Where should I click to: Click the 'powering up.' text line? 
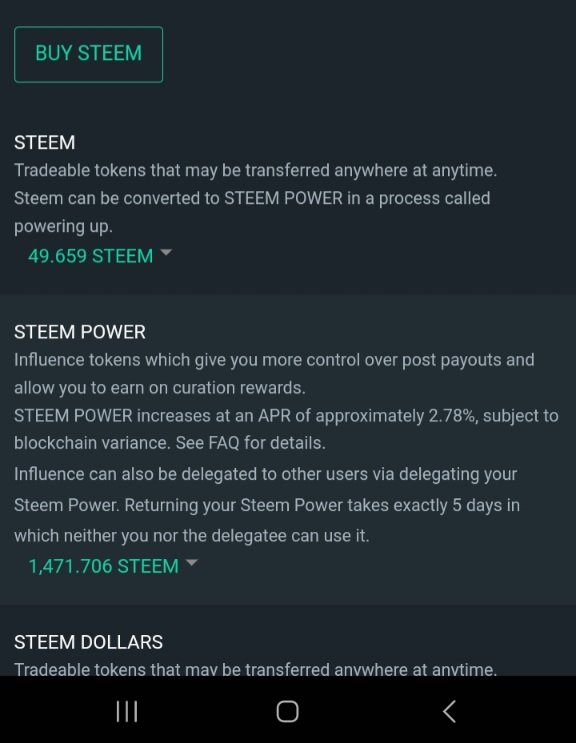(x=63, y=227)
